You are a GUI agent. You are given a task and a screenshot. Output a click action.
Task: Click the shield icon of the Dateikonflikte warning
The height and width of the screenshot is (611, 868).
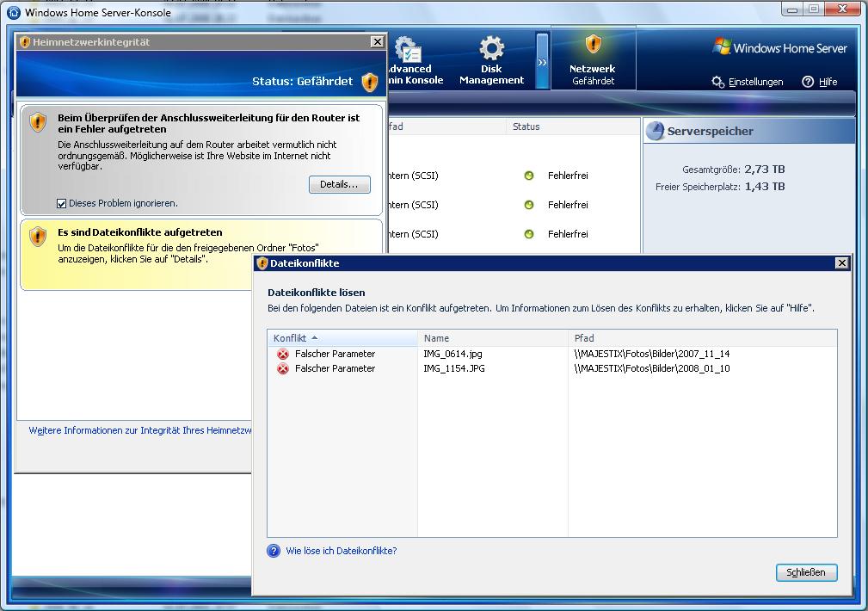tap(38, 237)
